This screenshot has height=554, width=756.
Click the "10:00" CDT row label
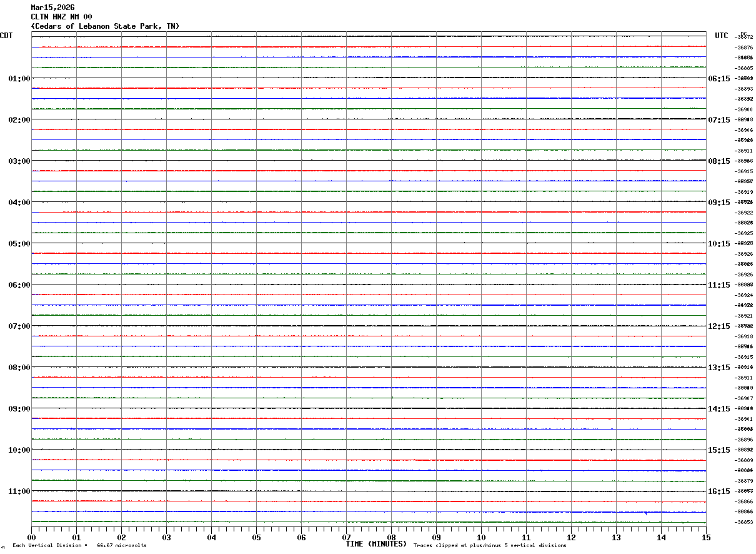point(19,450)
